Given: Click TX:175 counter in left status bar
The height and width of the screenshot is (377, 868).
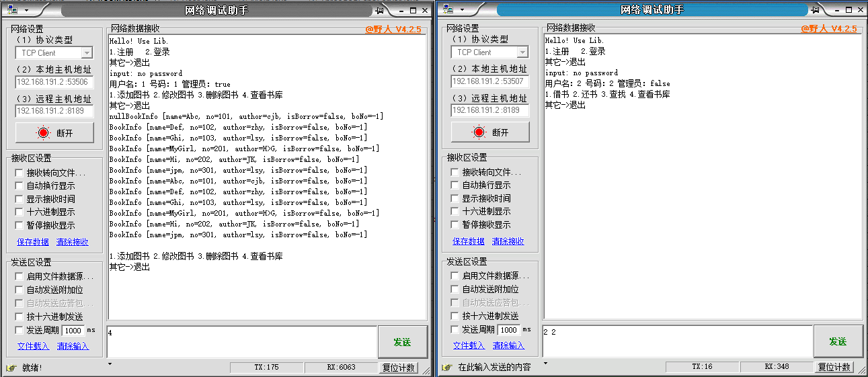Looking at the screenshot, I should [266, 368].
